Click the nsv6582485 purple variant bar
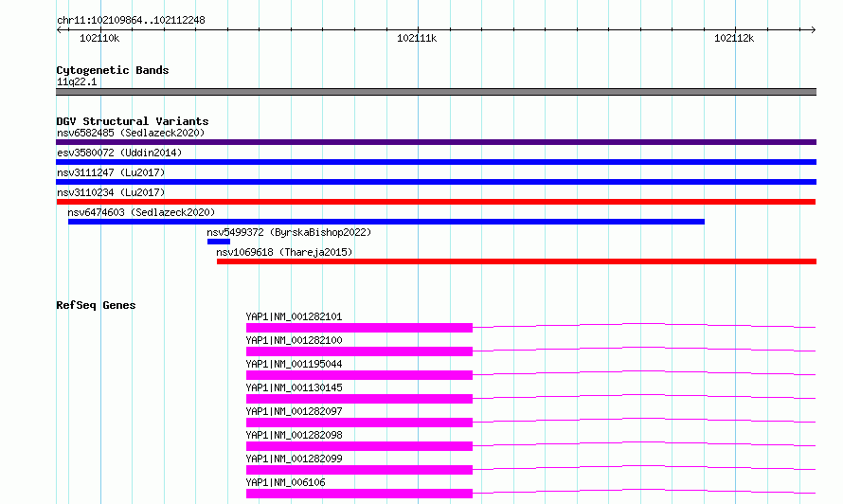843x504 pixels. [x=436, y=142]
